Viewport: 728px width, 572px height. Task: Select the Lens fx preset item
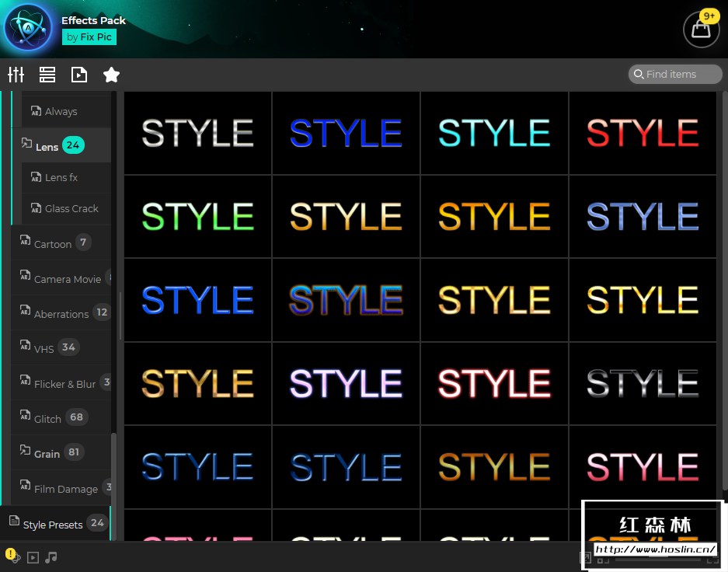[x=66, y=177]
